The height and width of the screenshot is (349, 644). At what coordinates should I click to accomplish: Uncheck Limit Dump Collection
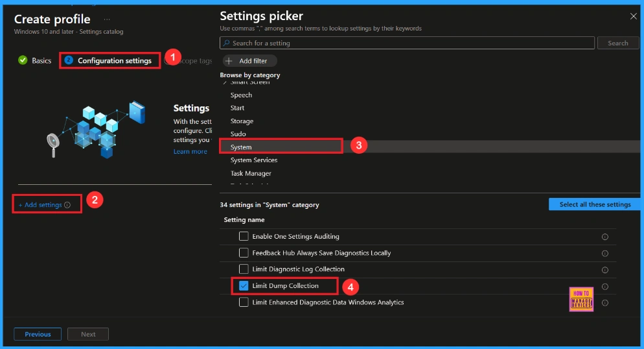244,285
